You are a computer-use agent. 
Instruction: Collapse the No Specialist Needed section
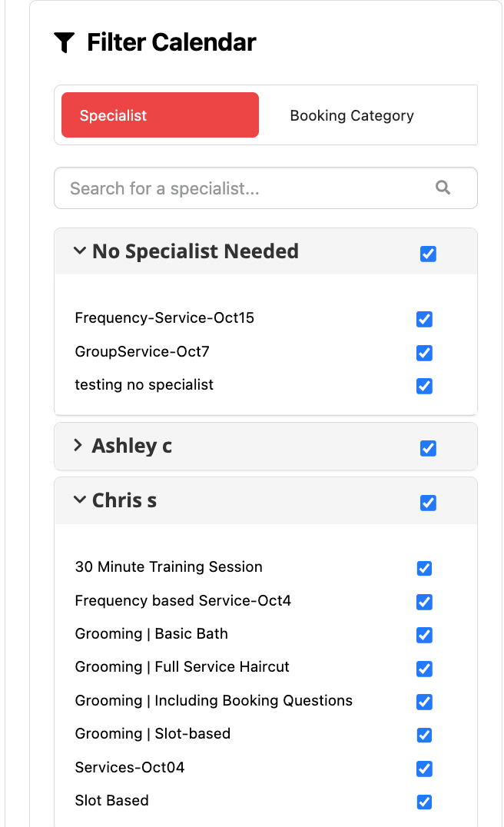(x=79, y=251)
